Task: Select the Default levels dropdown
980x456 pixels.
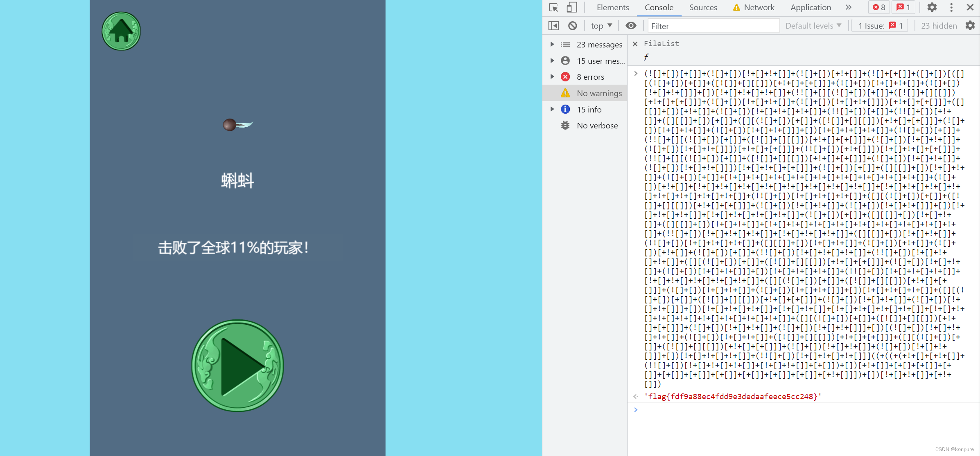Action: [x=813, y=26]
